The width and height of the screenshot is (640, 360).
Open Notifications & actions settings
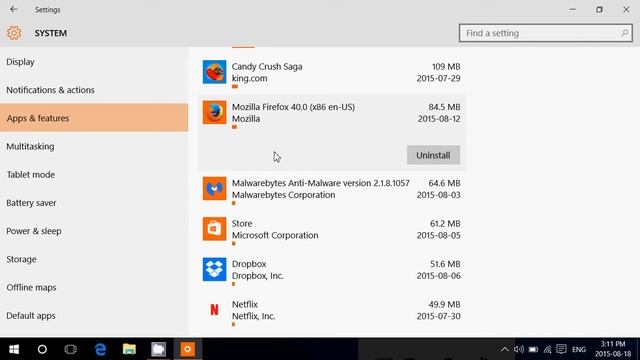[x=94, y=90]
